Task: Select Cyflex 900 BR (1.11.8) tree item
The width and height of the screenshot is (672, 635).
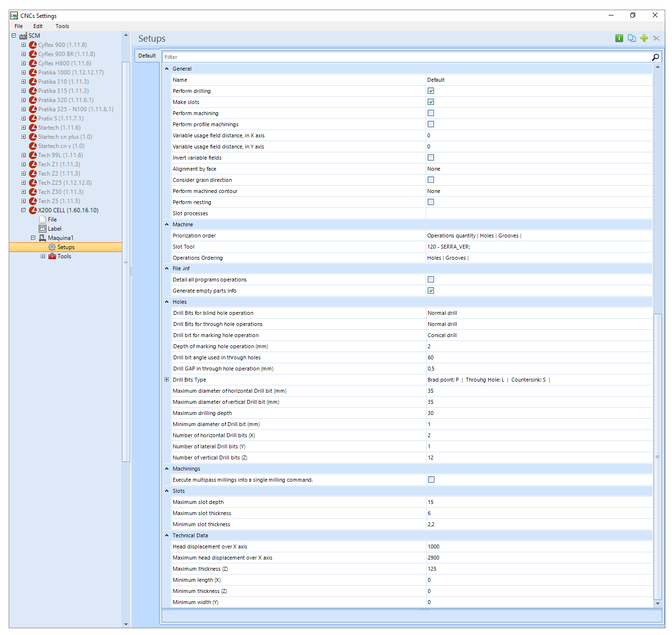Action: pyautogui.click(x=67, y=54)
